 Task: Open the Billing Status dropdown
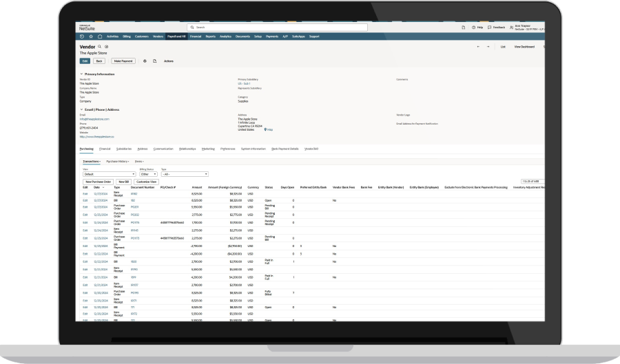(x=148, y=174)
